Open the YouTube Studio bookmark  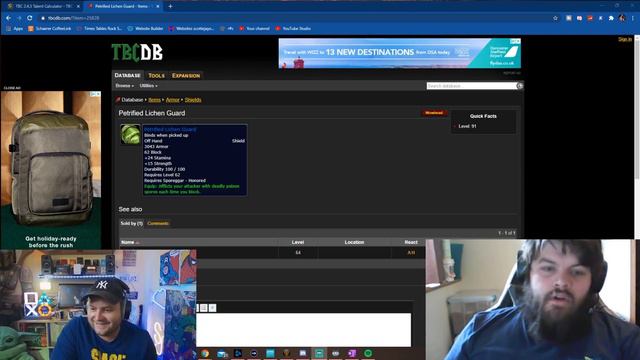pyautogui.click(x=293, y=29)
